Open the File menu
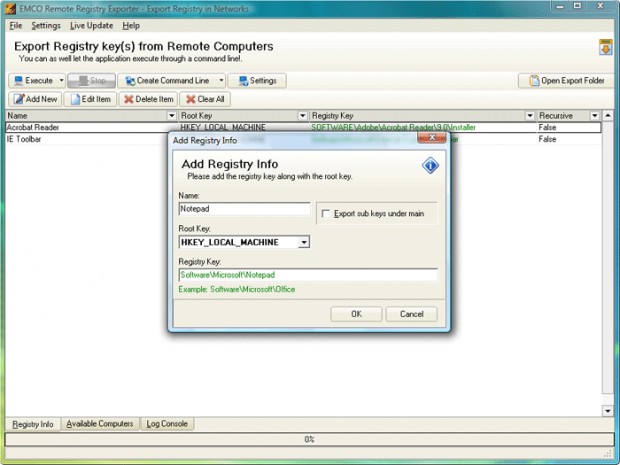This screenshot has height=465, width=620. [16, 26]
